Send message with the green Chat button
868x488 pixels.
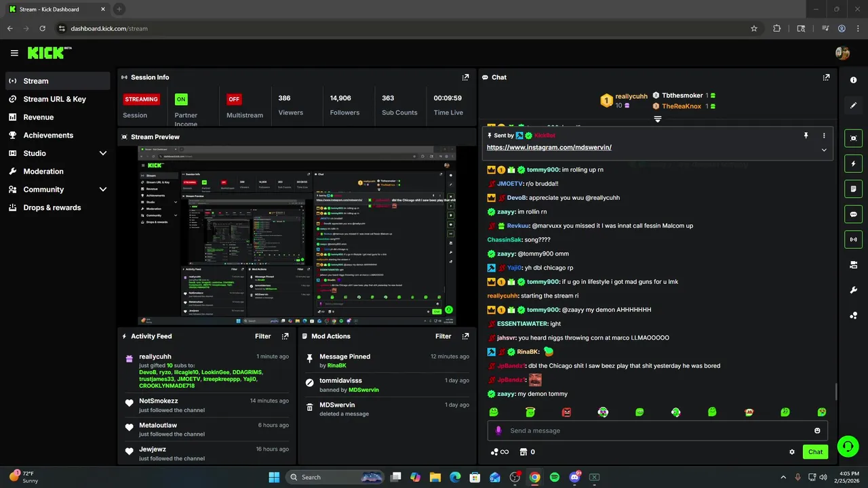click(815, 452)
